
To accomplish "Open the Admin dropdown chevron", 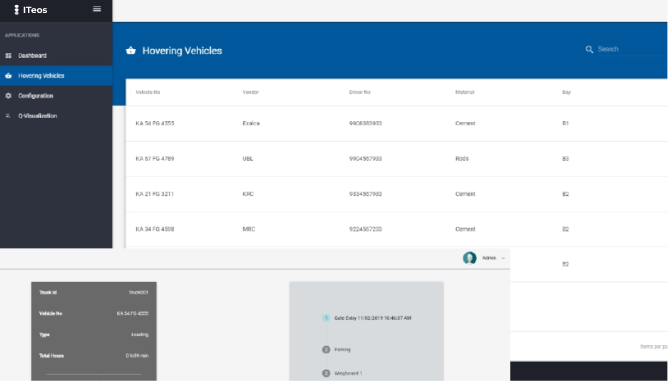I will pos(503,258).
